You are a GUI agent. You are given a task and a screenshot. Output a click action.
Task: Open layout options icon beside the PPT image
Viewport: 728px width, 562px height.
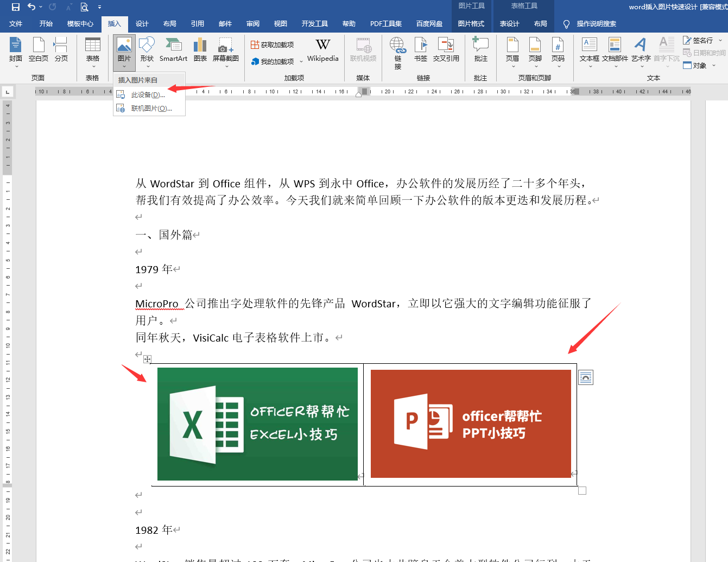[x=586, y=377]
